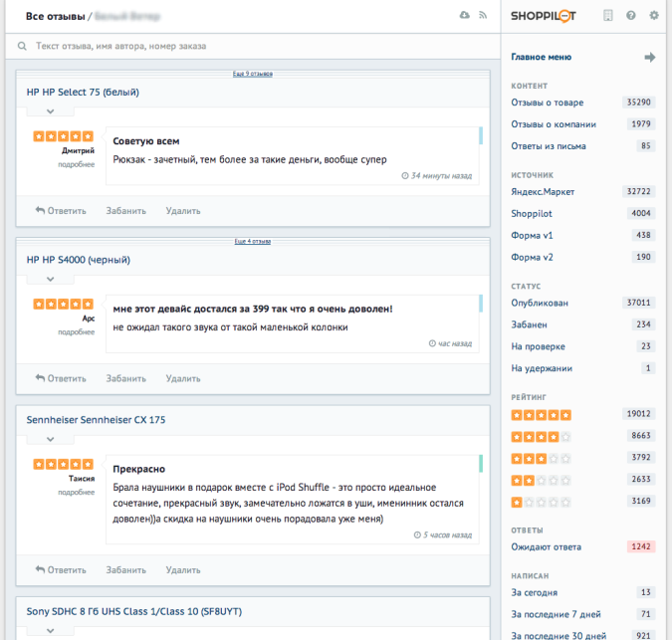The width and height of the screenshot is (672, 640).
Task: Reply to the HP S4000 review
Action: (x=61, y=378)
